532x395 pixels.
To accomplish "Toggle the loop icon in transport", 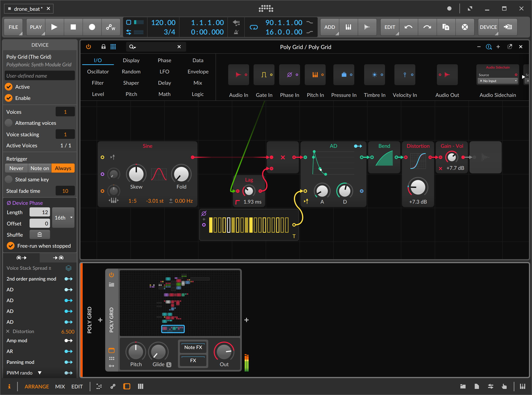I will click(x=254, y=27).
